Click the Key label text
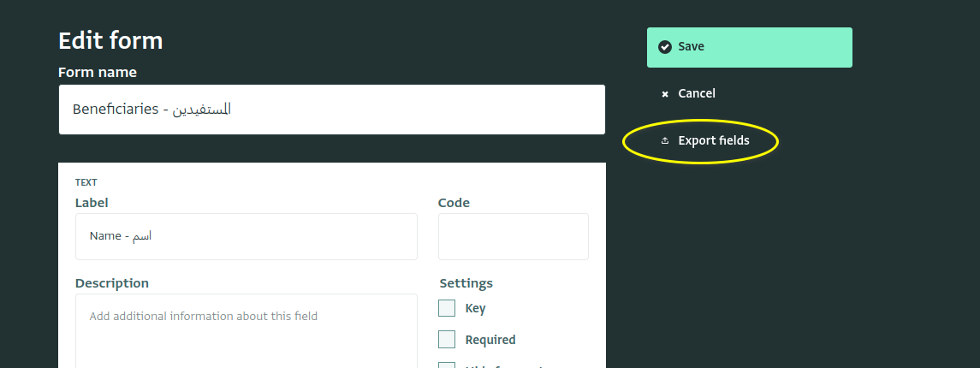 tap(476, 309)
